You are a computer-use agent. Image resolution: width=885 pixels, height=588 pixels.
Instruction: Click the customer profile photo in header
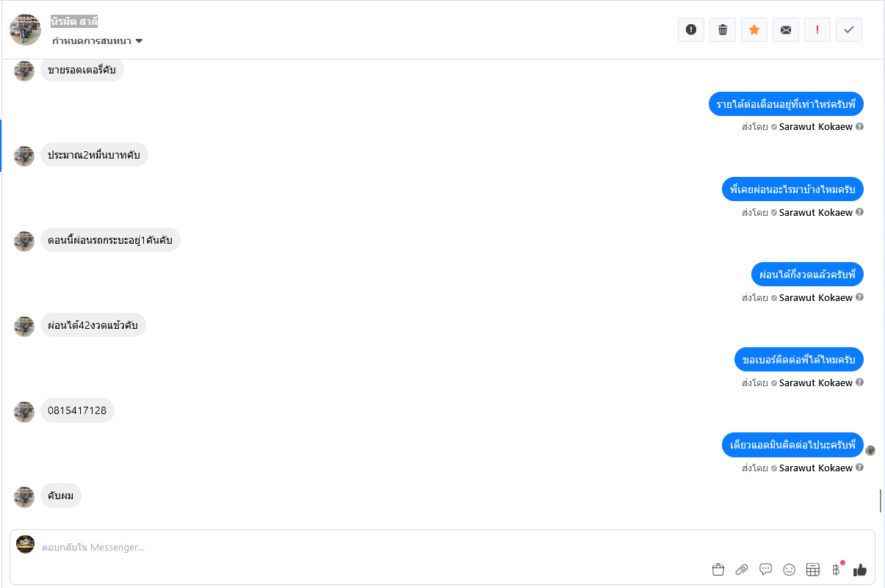coord(25,29)
